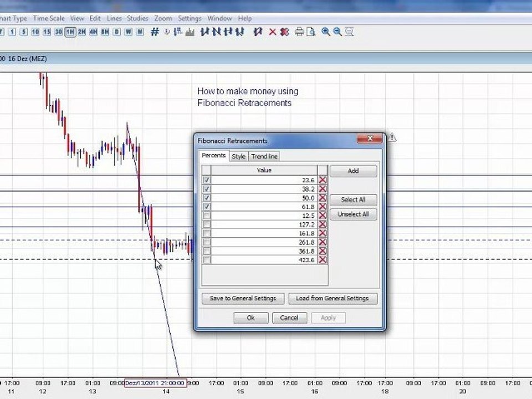Delete the 12.5 percent row
This screenshot has height=399, width=532.
click(x=323, y=216)
